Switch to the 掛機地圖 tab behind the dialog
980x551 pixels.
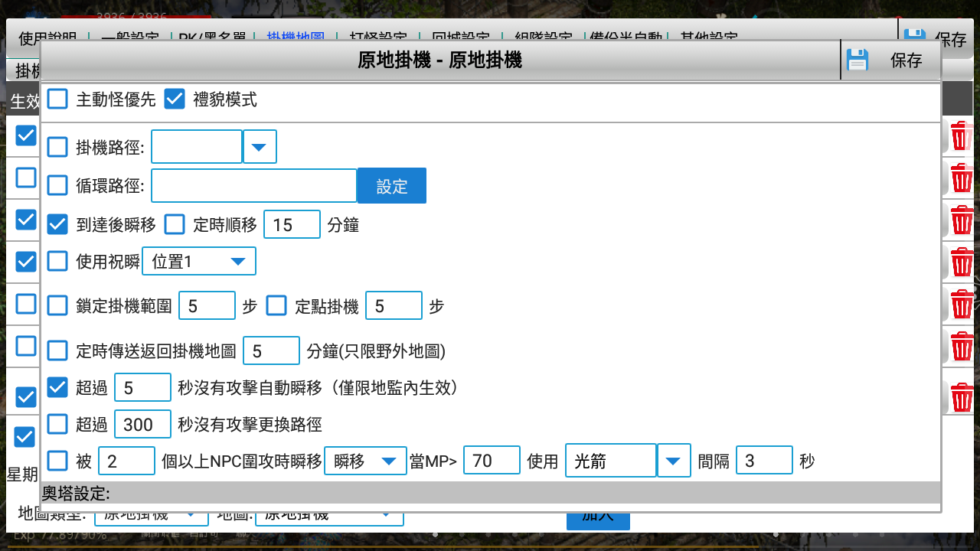pyautogui.click(x=296, y=36)
